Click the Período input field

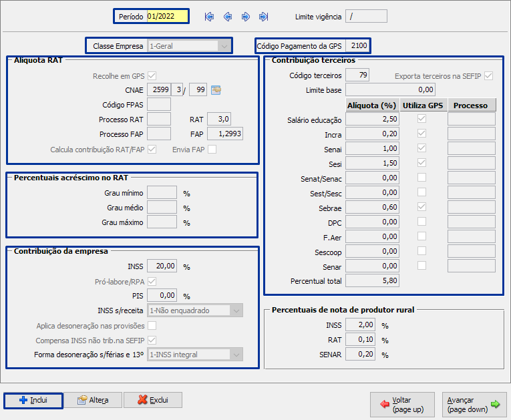point(167,16)
